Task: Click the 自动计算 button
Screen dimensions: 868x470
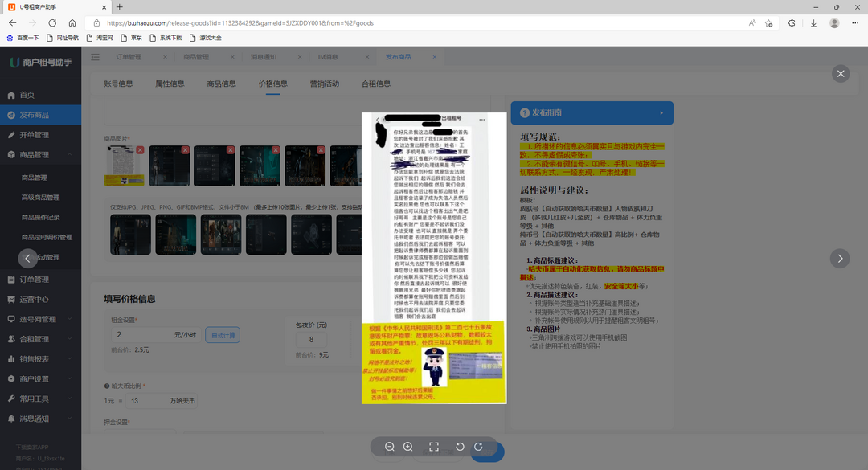Action: point(223,335)
